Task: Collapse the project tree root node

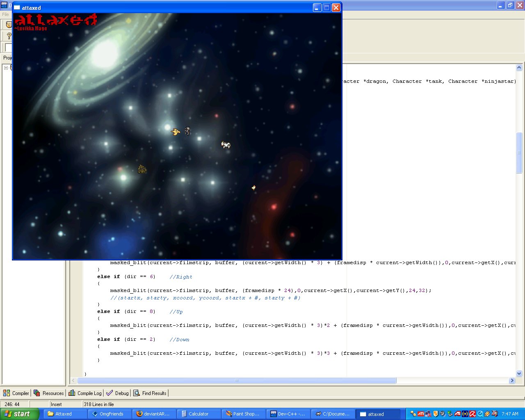Action: click(6, 68)
